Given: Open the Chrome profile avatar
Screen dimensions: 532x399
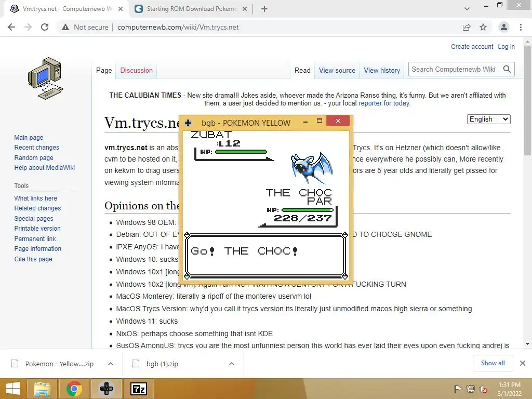Looking at the screenshot, I should [504, 27].
